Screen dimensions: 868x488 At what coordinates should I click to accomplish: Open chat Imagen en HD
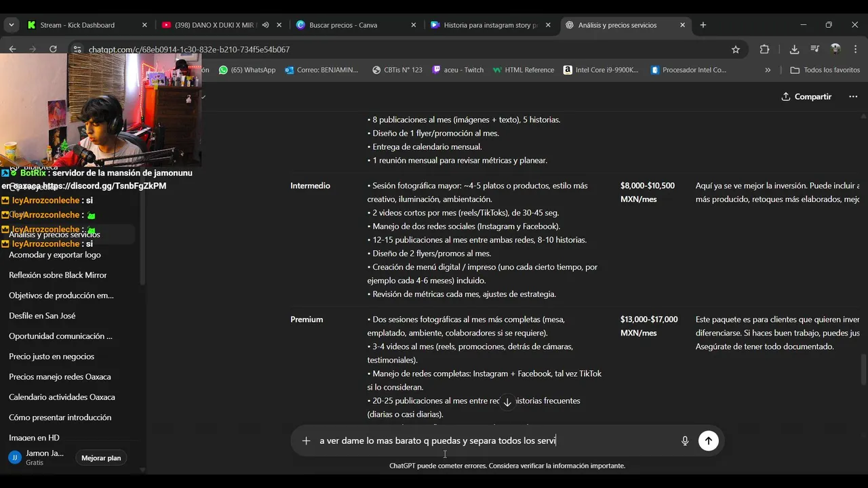(x=34, y=438)
